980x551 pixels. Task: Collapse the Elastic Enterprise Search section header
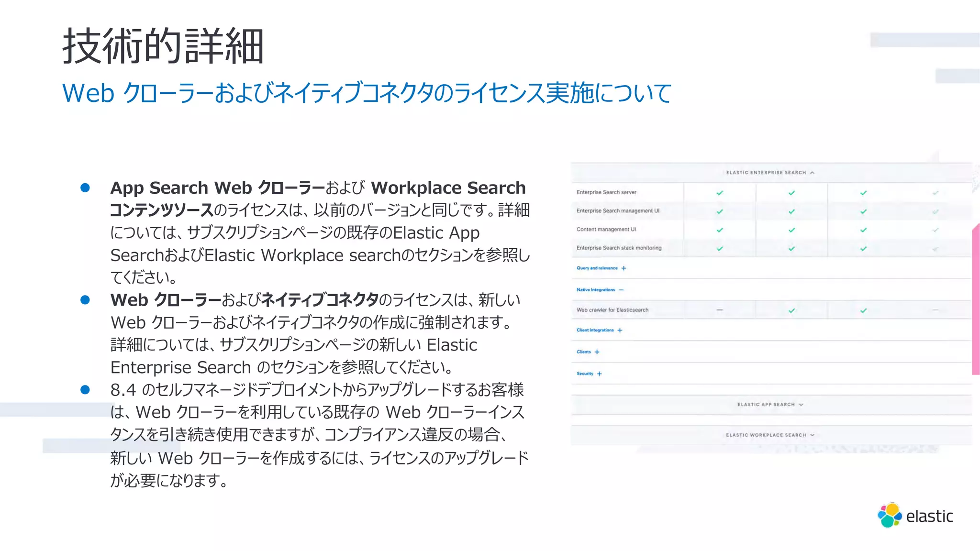click(770, 173)
